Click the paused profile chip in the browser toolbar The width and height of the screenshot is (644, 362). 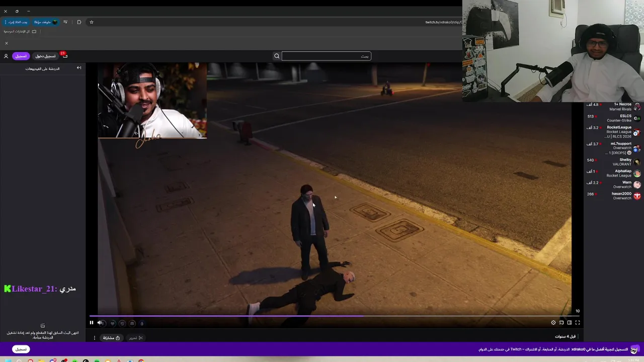[x=45, y=22]
